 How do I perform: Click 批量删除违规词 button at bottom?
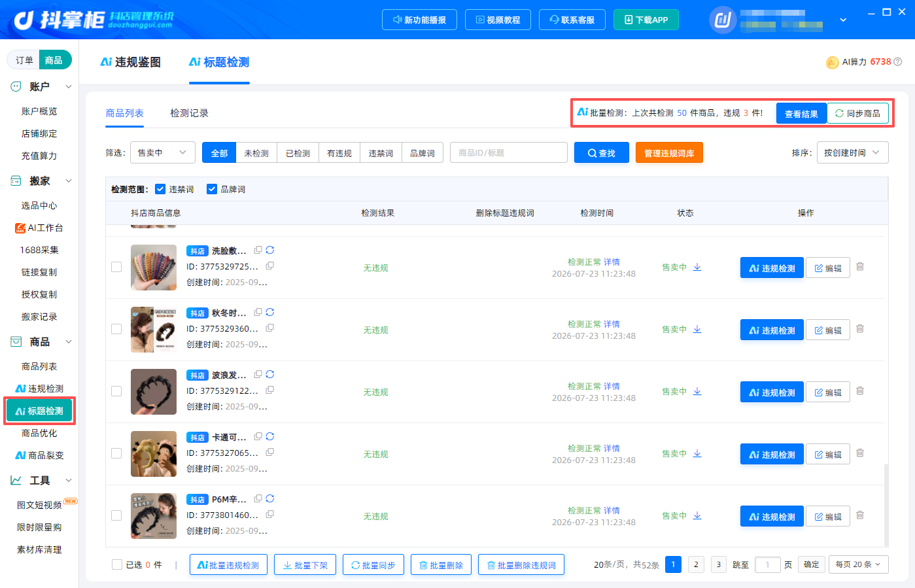click(521, 565)
